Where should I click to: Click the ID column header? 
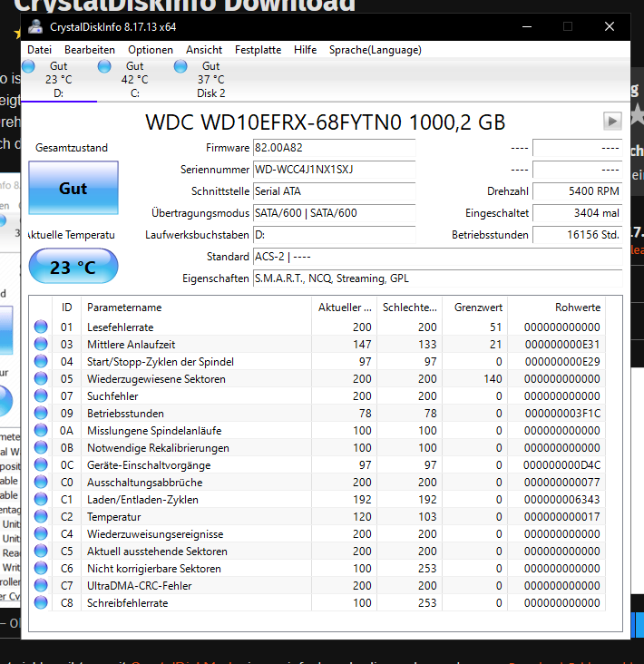pos(66,308)
